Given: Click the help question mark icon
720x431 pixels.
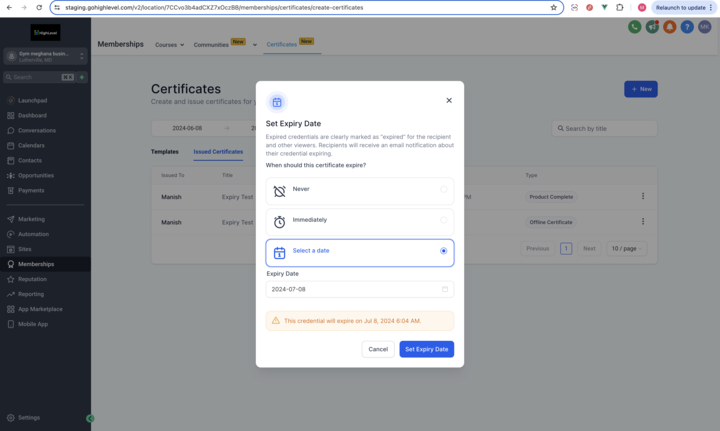Looking at the screenshot, I should click(x=687, y=27).
